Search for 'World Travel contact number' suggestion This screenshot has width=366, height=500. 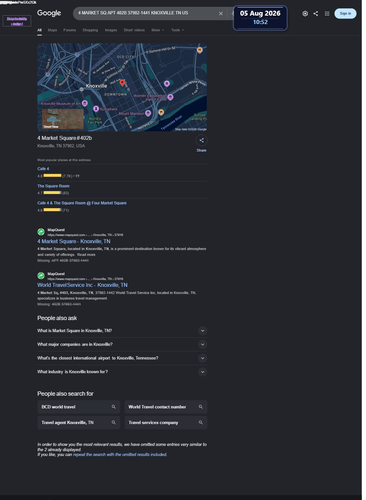click(166, 407)
